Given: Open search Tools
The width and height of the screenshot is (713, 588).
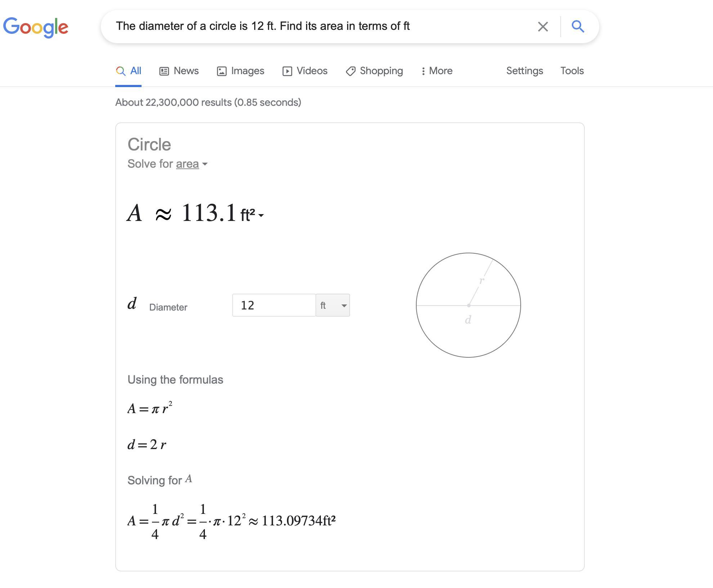Looking at the screenshot, I should click(572, 71).
